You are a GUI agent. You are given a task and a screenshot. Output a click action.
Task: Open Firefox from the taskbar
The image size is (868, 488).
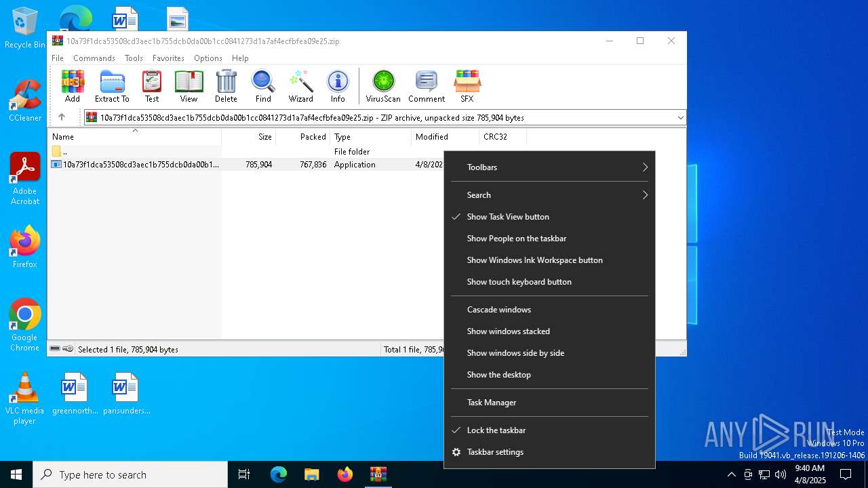pos(344,474)
